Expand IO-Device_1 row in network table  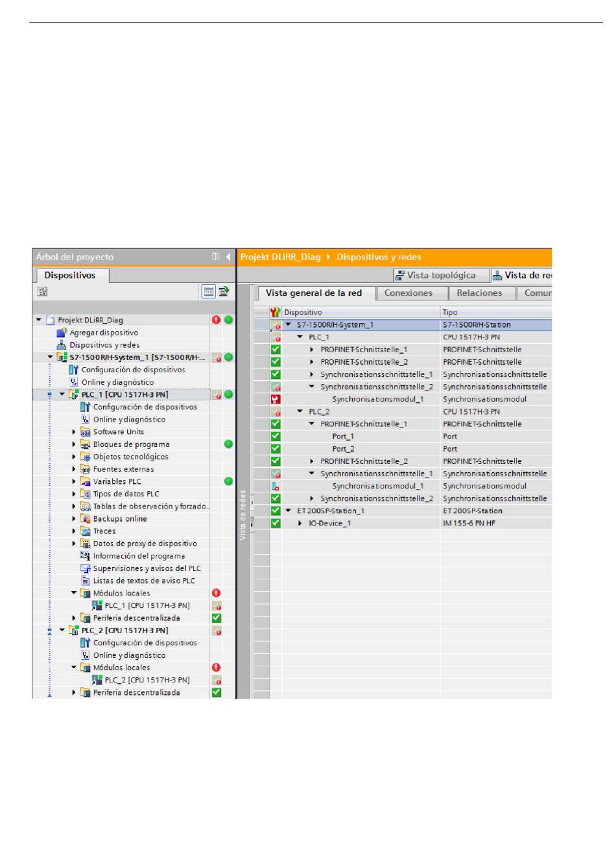(300, 524)
